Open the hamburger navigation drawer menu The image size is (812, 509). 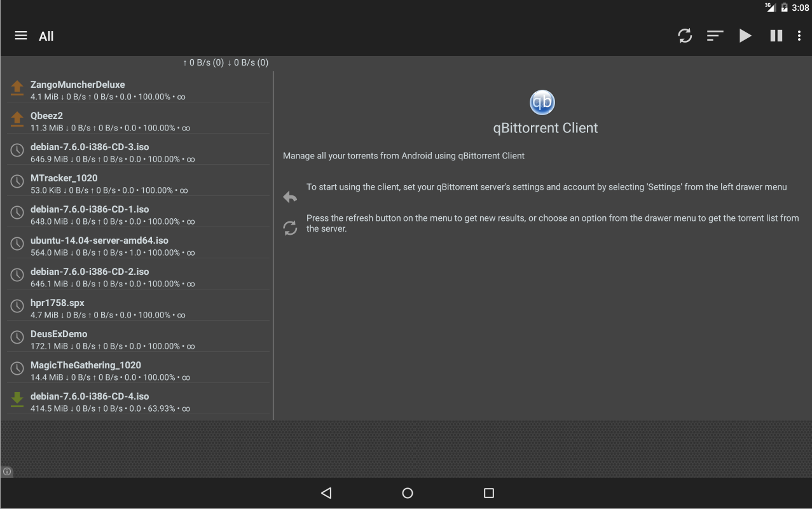pos(21,36)
